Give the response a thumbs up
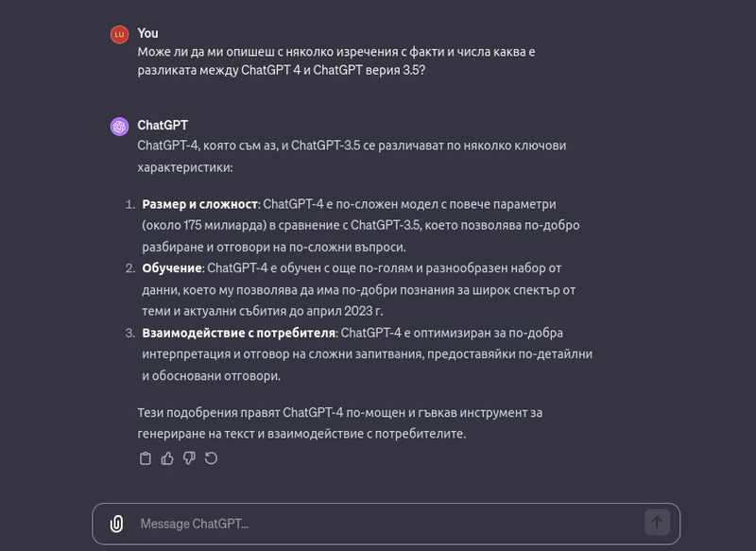Image resolution: width=756 pixels, height=551 pixels. pos(167,458)
